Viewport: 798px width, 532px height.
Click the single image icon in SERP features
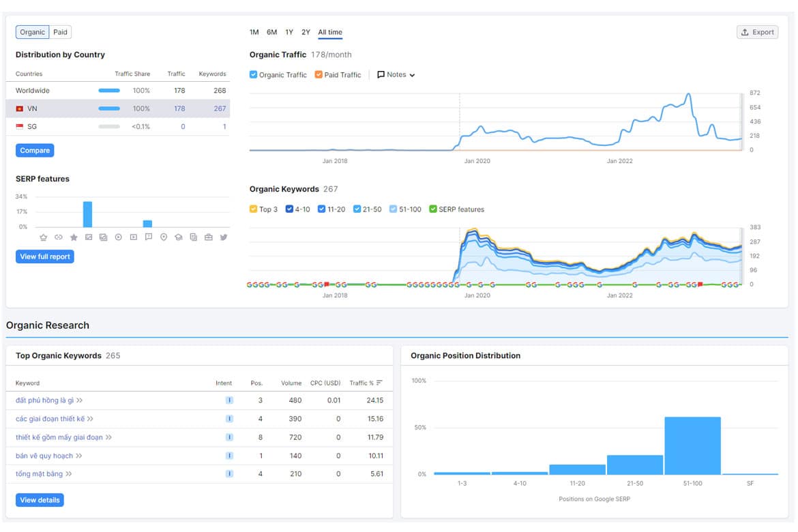coord(89,237)
